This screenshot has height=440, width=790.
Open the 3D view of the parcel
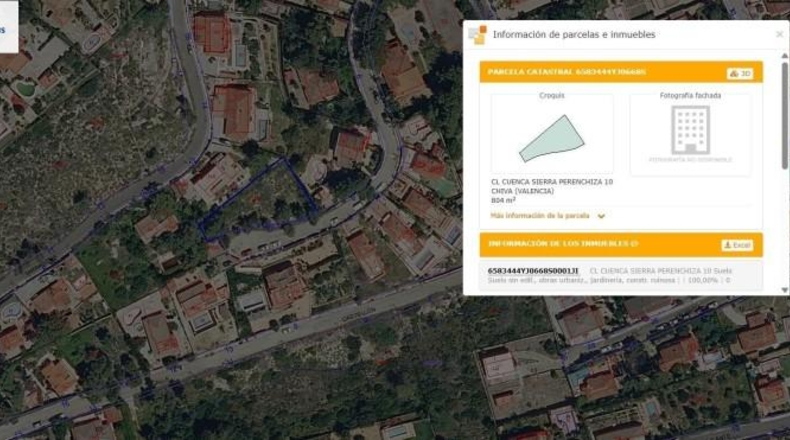tap(740, 74)
